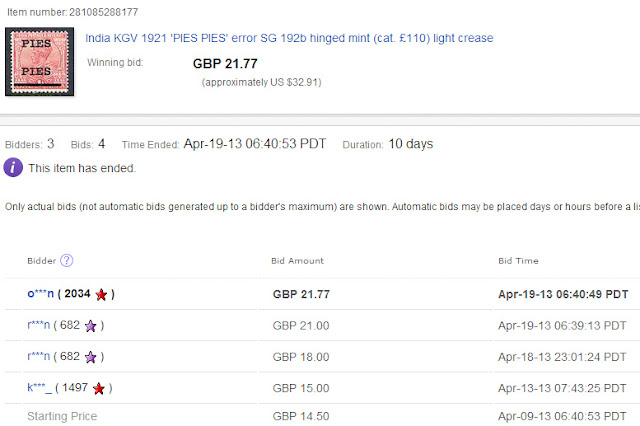Open bidder k***_ profile link

tap(39, 388)
